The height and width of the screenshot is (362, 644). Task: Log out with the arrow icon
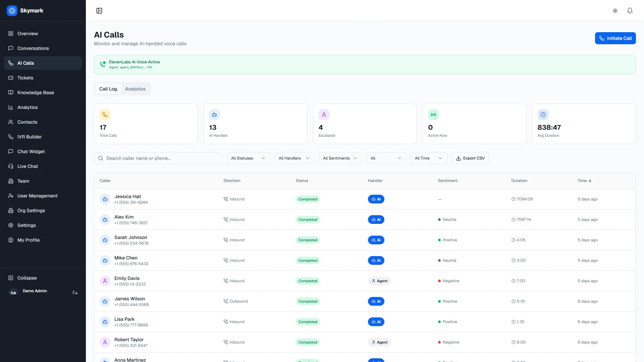(x=75, y=293)
